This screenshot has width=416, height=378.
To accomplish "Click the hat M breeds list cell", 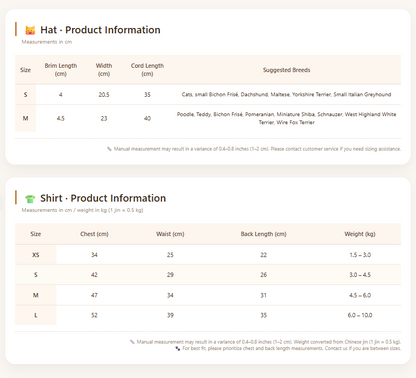I will point(287,118).
